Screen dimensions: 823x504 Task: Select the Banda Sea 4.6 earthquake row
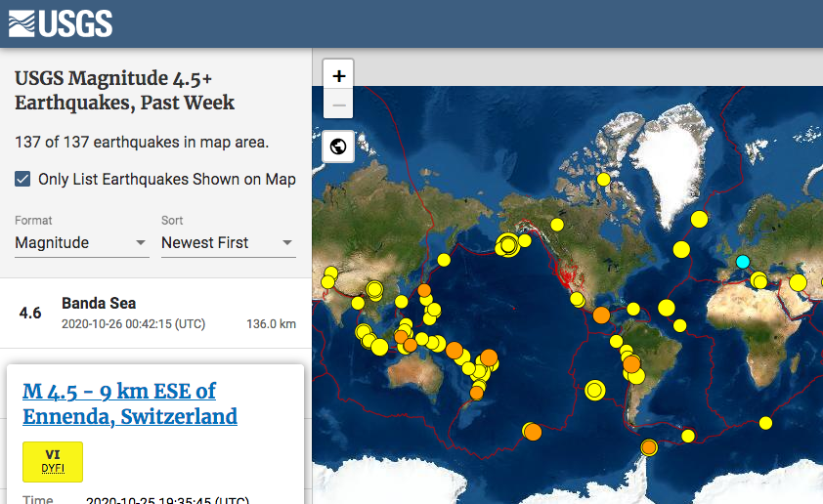coord(155,314)
